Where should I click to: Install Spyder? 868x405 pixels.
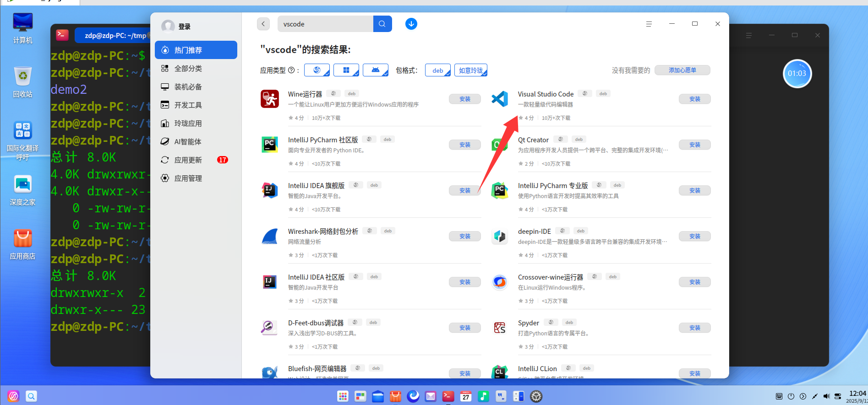695,328
